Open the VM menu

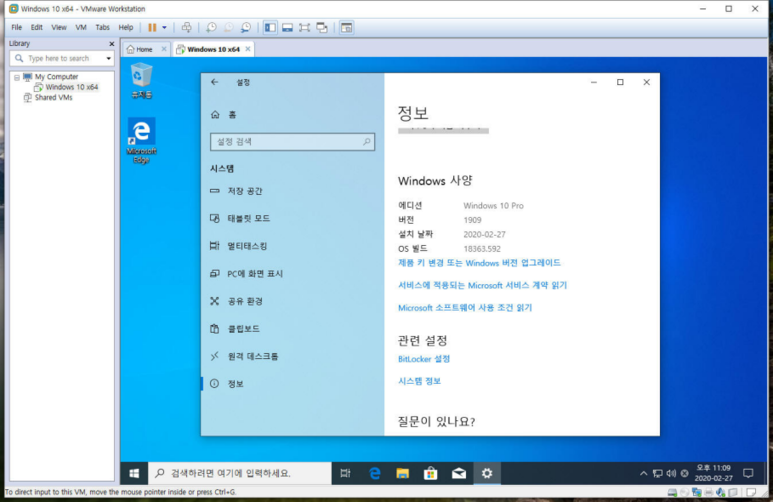tap(81, 28)
